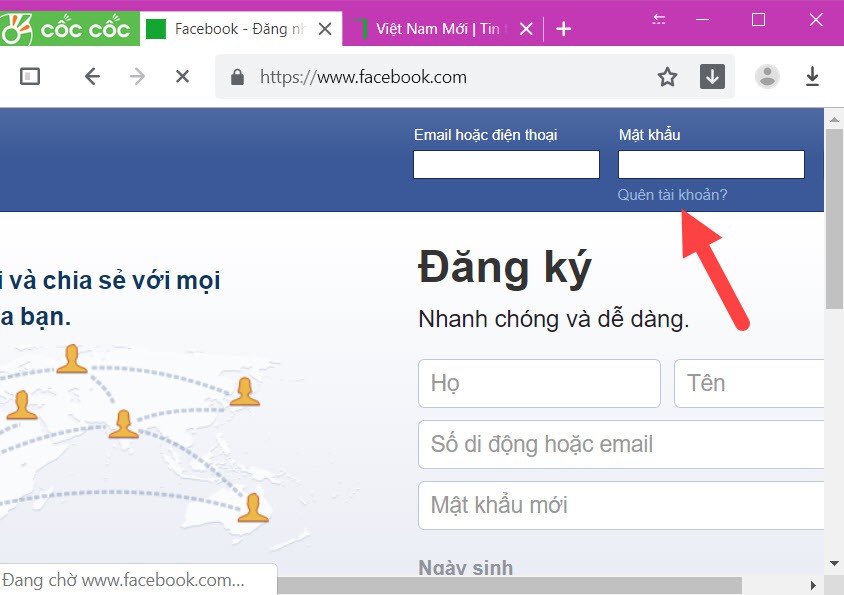The height and width of the screenshot is (595, 844).
Task: Bookmark this page with the star icon
Action: (x=667, y=76)
